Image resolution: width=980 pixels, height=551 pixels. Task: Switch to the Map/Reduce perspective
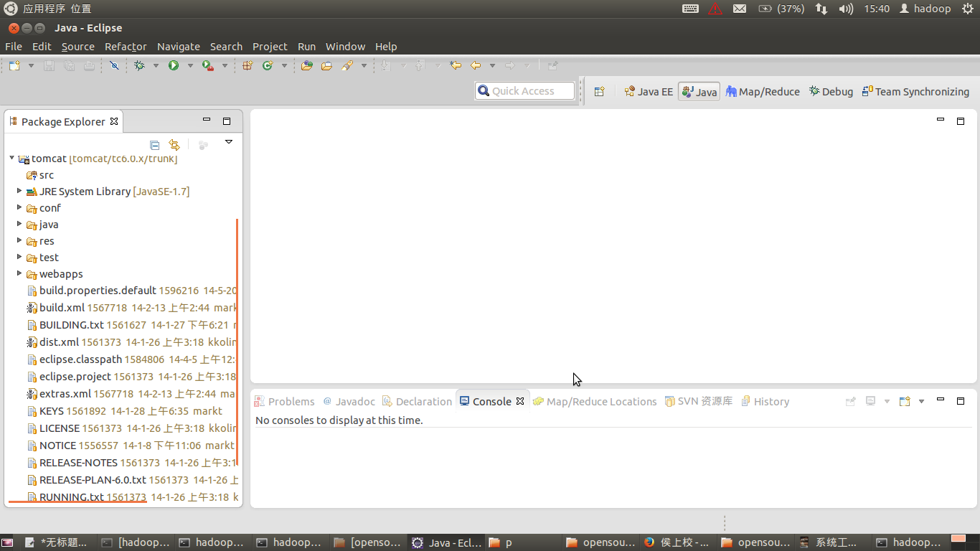click(x=763, y=92)
